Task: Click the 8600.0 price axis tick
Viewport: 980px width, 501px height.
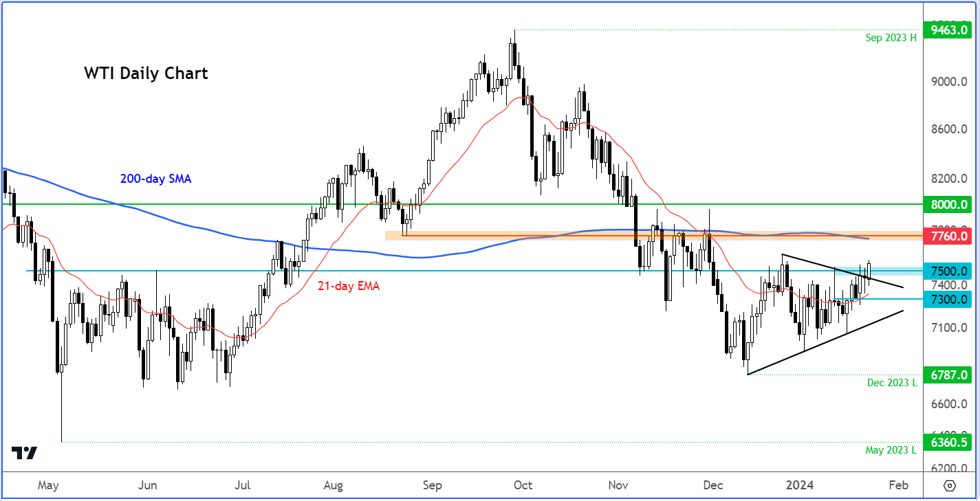Action: click(x=948, y=130)
